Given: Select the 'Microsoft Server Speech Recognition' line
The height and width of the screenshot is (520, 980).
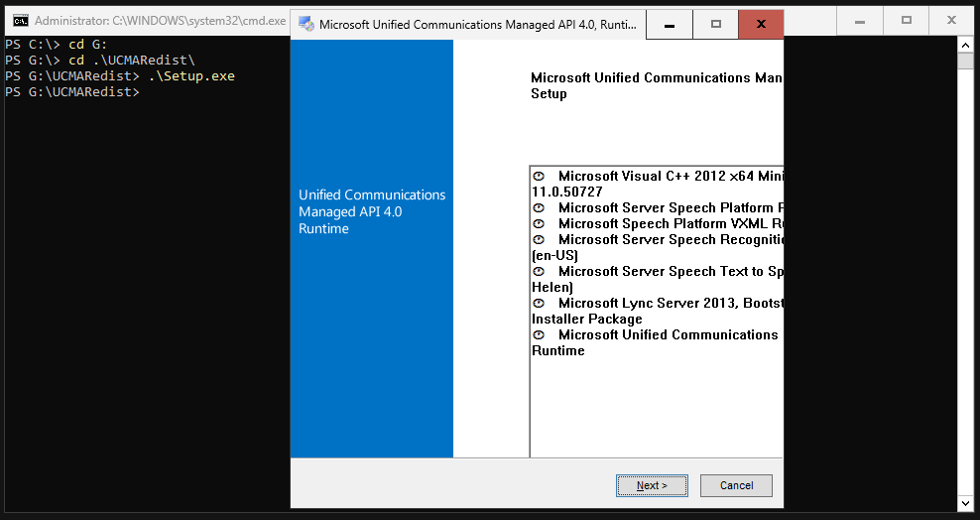Looking at the screenshot, I should coord(671,240).
